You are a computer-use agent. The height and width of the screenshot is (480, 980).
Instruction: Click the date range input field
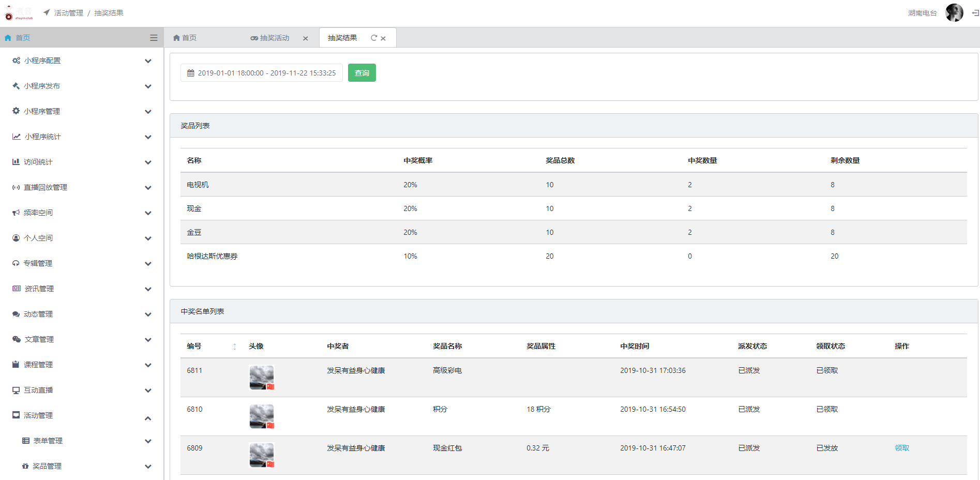[x=266, y=73]
